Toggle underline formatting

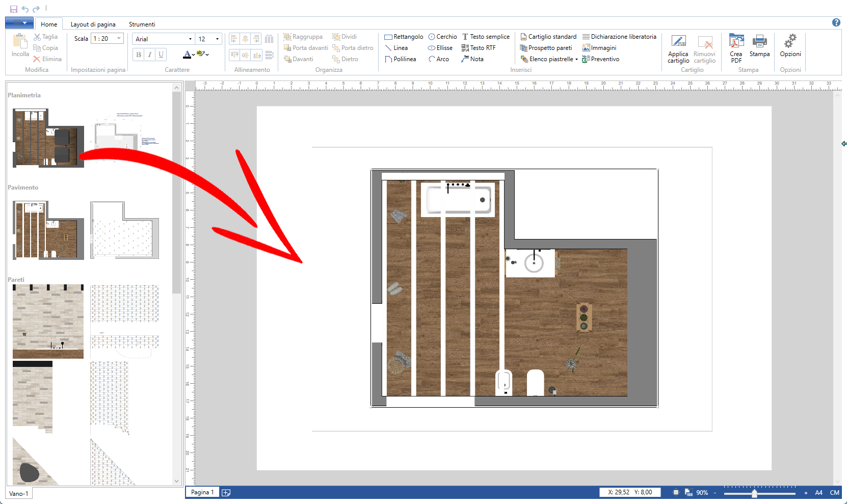(x=161, y=55)
